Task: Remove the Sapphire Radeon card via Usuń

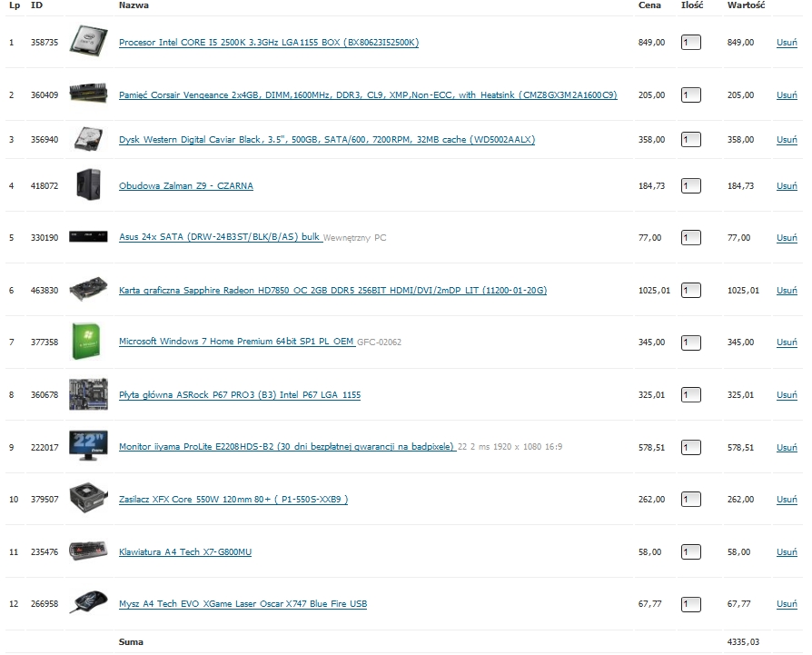Action: coord(787,291)
